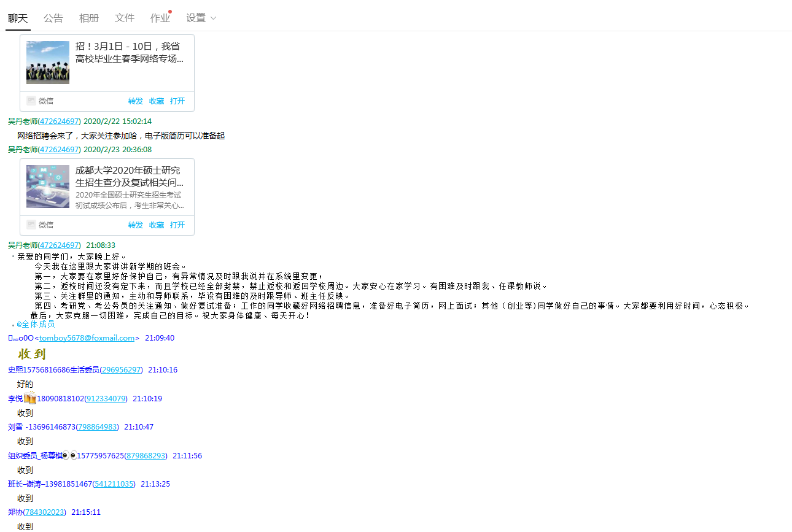The height and width of the screenshot is (532, 792).
Task: Open the 文件 tab
Action: pos(125,18)
